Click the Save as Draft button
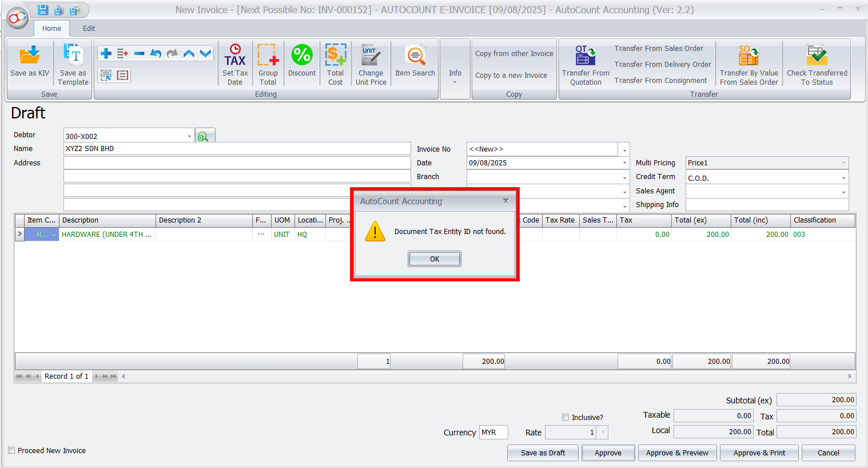Image resolution: width=868 pixels, height=468 pixels. (543, 453)
